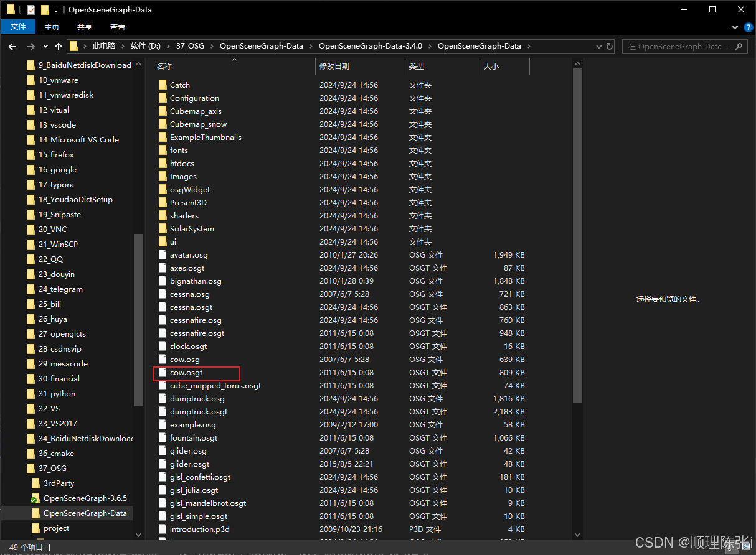Switch to the 主页 ribbon tab
The width and height of the screenshot is (756, 555).
coord(52,27)
